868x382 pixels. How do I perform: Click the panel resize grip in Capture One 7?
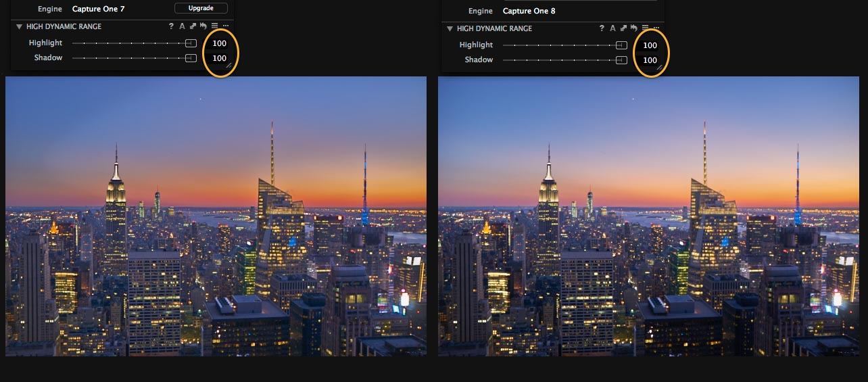coord(228,66)
